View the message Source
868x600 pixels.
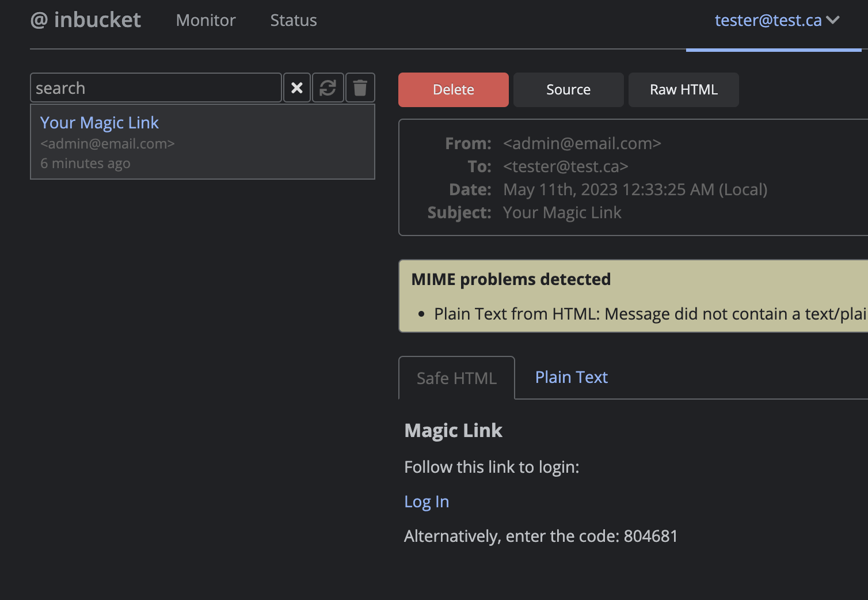[x=568, y=89]
